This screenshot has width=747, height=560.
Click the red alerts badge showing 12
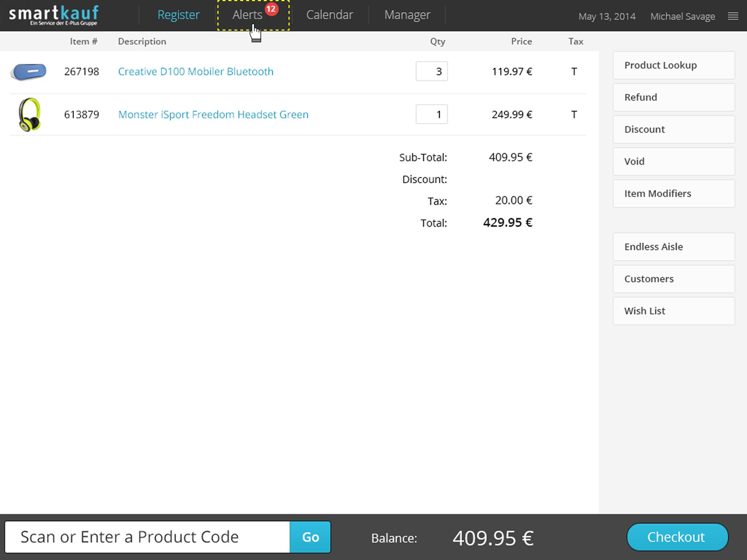click(271, 9)
